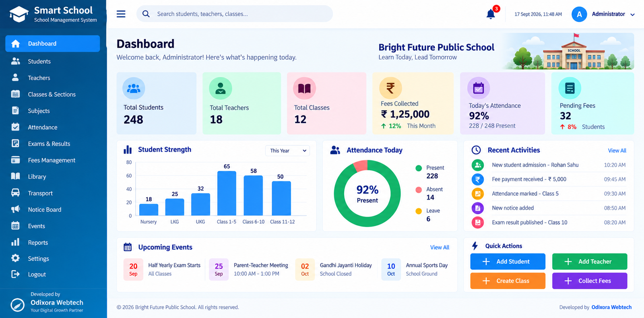The height and width of the screenshot is (318, 644).
Task: Click the 92% Present donut chart
Action: 367,193
